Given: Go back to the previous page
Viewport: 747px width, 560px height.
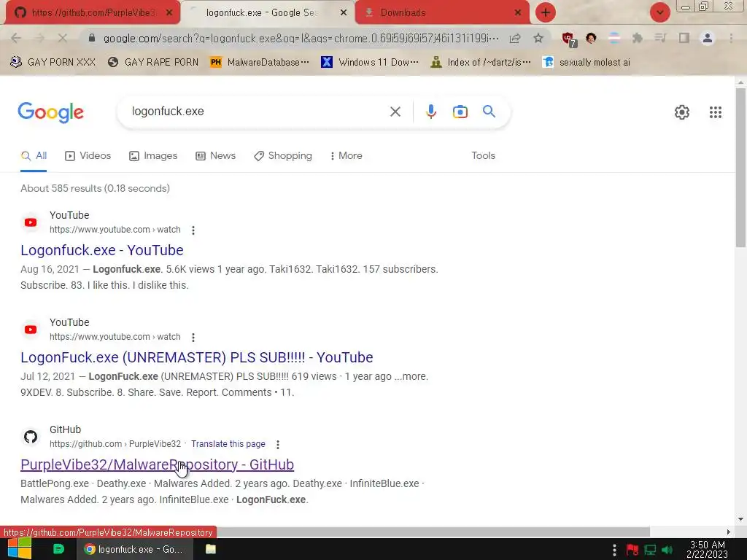Looking at the screenshot, I should pos(16,38).
